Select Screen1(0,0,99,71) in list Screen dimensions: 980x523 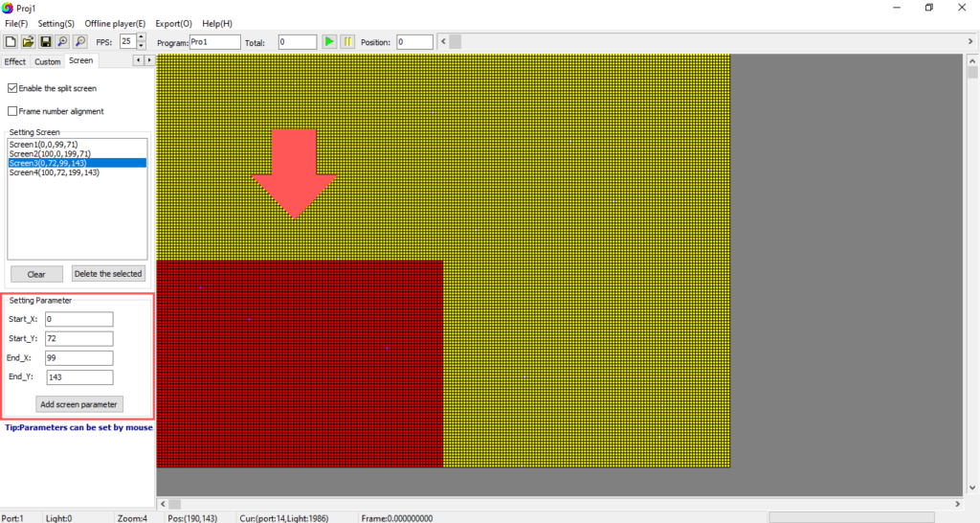pos(77,145)
